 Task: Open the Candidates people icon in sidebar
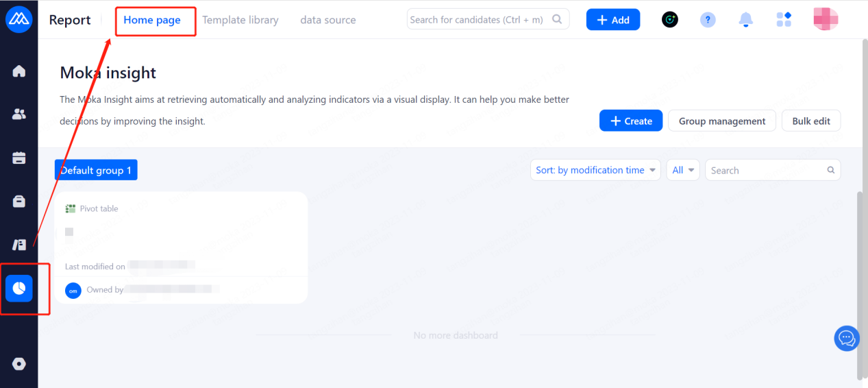pyautogui.click(x=19, y=114)
